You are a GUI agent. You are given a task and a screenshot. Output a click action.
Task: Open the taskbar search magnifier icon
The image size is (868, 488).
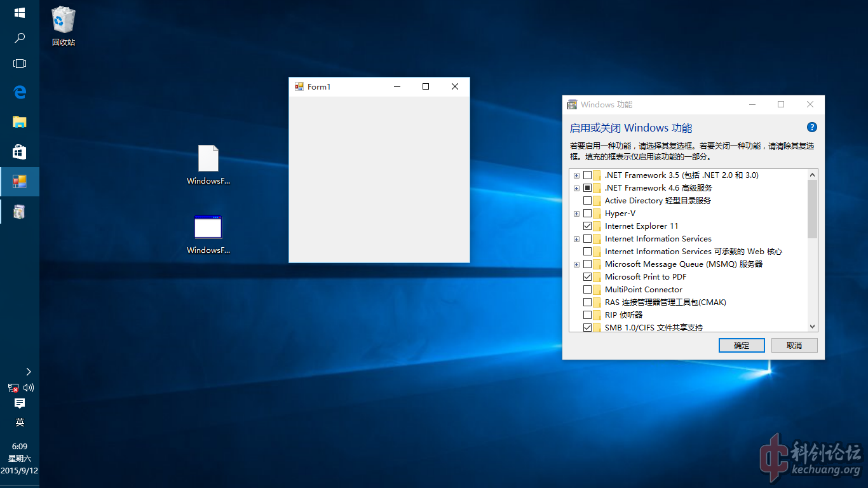20,38
